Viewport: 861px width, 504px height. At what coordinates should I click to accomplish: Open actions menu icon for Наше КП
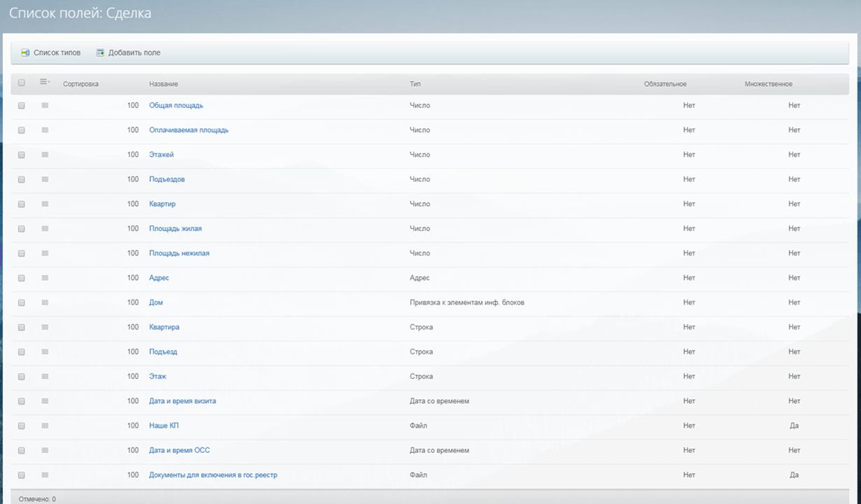pyautogui.click(x=45, y=425)
